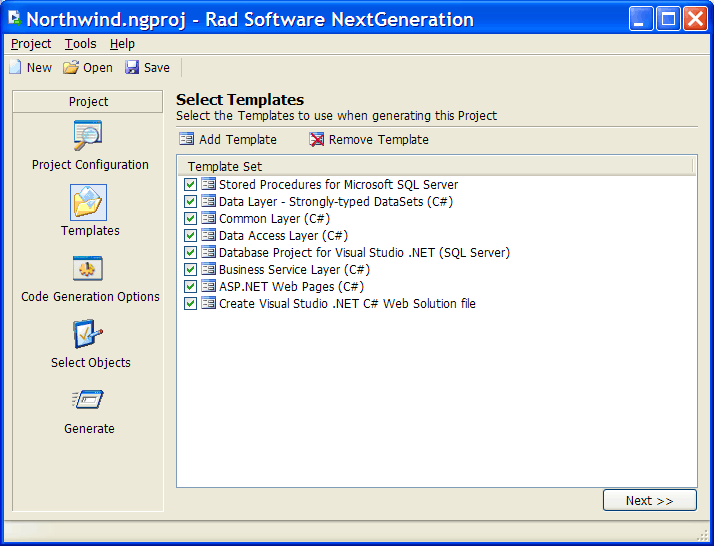714x546 pixels.
Task: Click the Template Set column header
Action: pyautogui.click(x=435, y=166)
